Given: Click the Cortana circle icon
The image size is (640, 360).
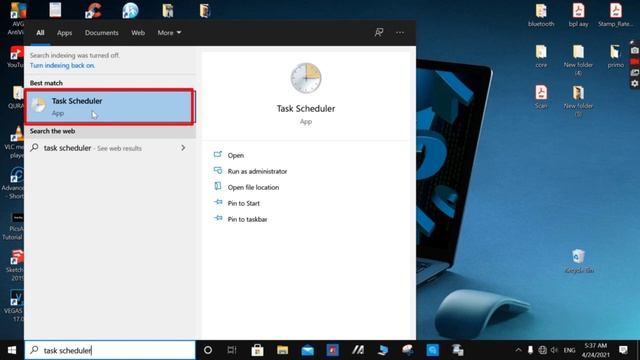Looking at the screenshot, I should (208, 350).
